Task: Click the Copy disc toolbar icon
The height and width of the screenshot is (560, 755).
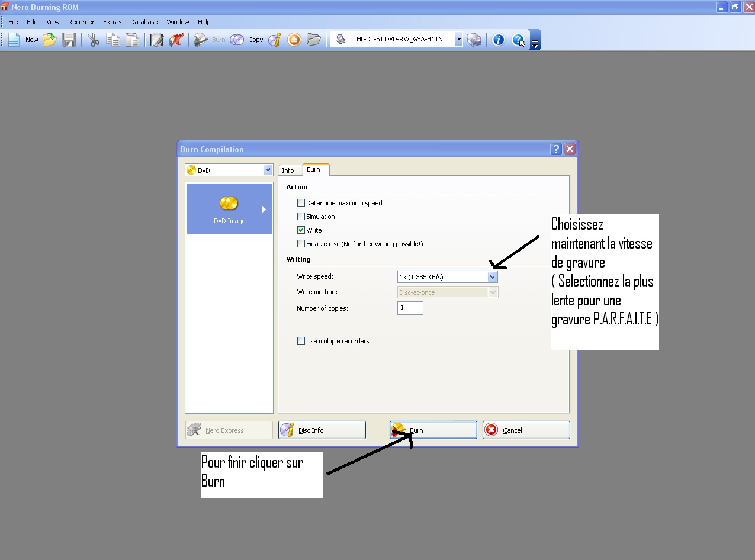Action: (x=237, y=40)
